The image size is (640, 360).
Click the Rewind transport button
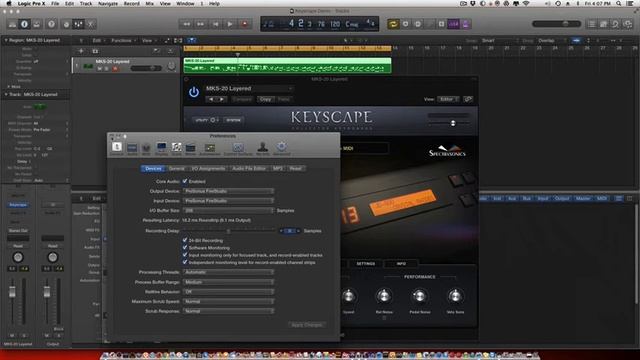(187, 24)
